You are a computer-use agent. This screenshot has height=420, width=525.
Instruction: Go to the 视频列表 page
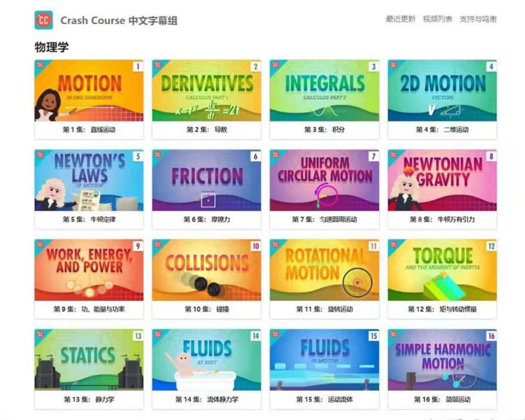[437, 19]
